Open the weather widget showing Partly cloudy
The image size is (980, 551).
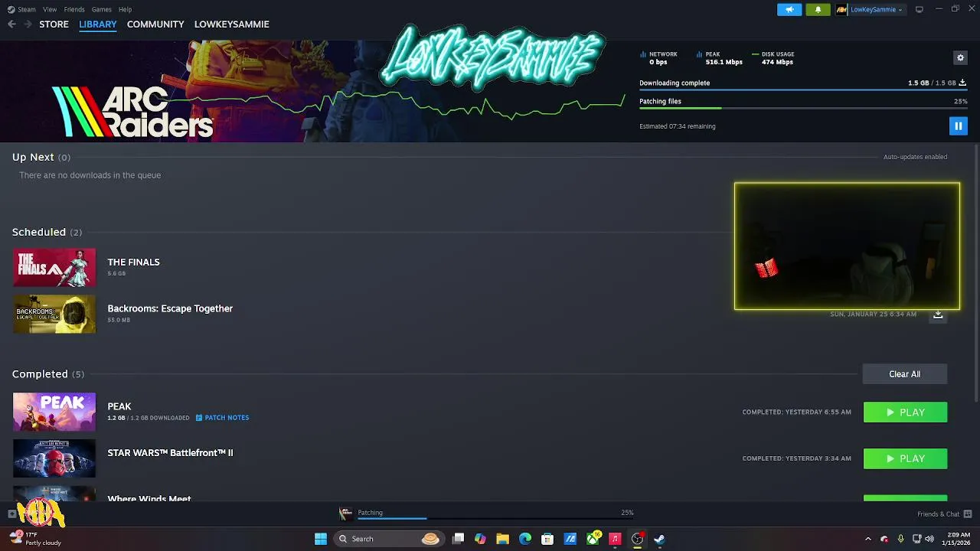tap(34, 539)
